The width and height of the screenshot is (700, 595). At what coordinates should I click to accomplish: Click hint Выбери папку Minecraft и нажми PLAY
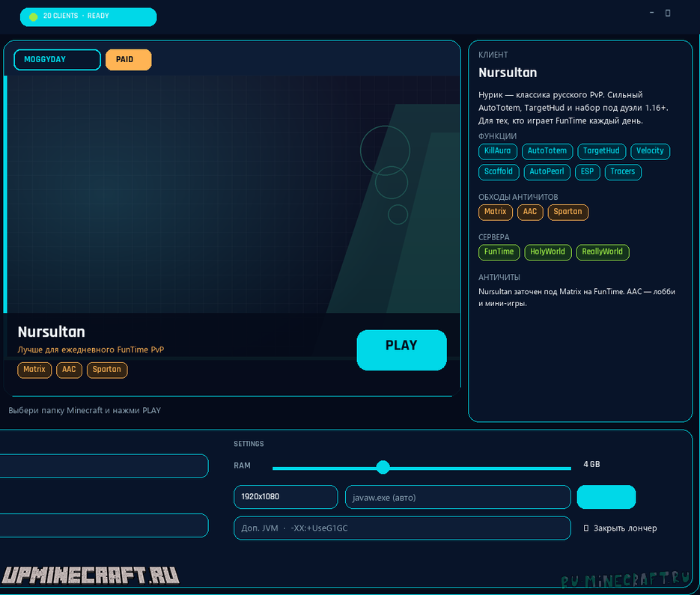click(x=85, y=410)
